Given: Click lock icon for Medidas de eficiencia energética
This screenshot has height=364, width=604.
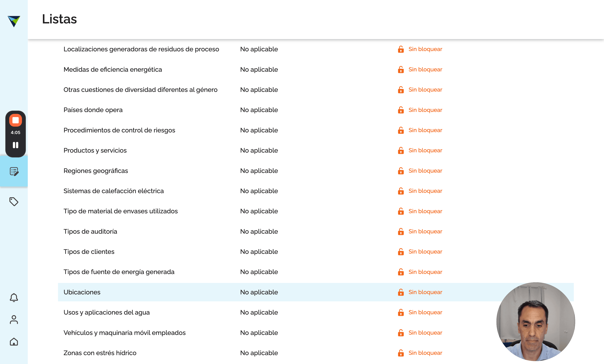Looking at the screenshot, I should (401, 69).
